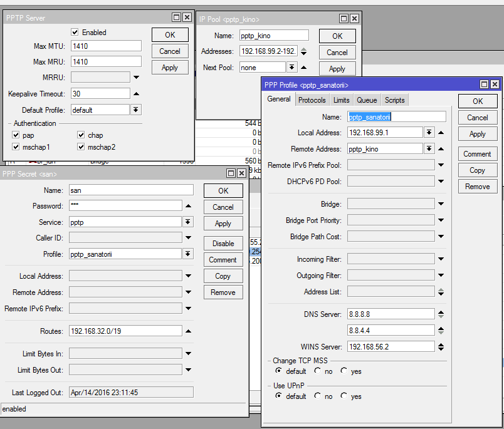Click the Routes input field
The image size is (504, 429).
(x=125, y=331)
